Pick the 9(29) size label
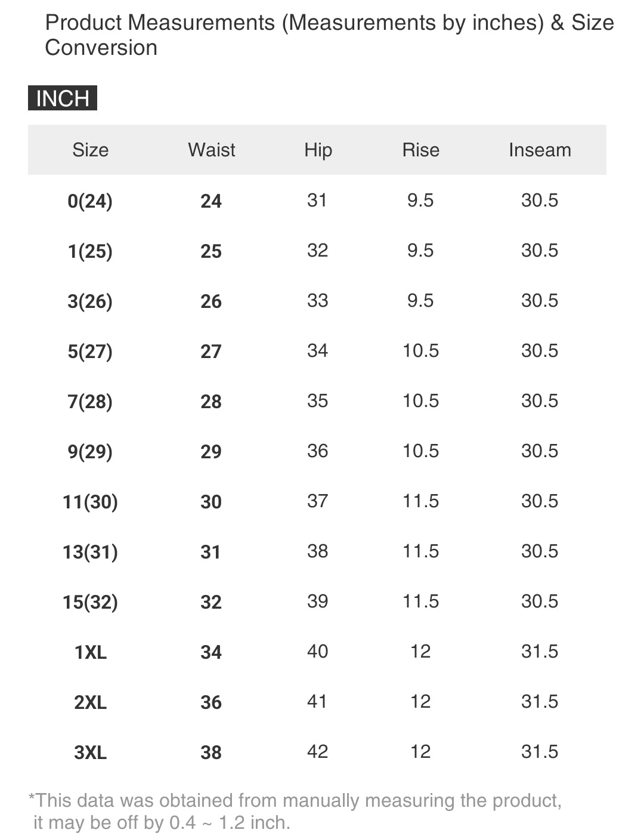644x839 pixels. point(90,452)
